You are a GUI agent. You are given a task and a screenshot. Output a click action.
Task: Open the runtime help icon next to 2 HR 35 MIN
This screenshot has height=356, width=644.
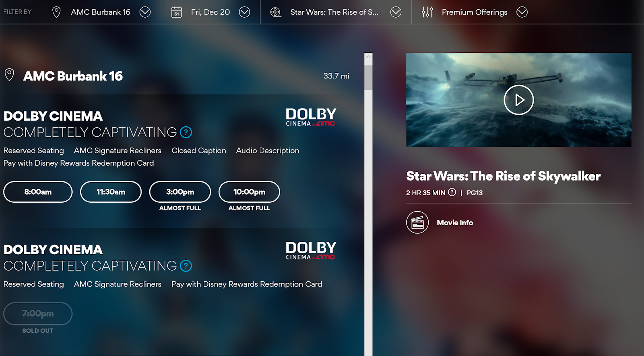[x=452, y=192]
